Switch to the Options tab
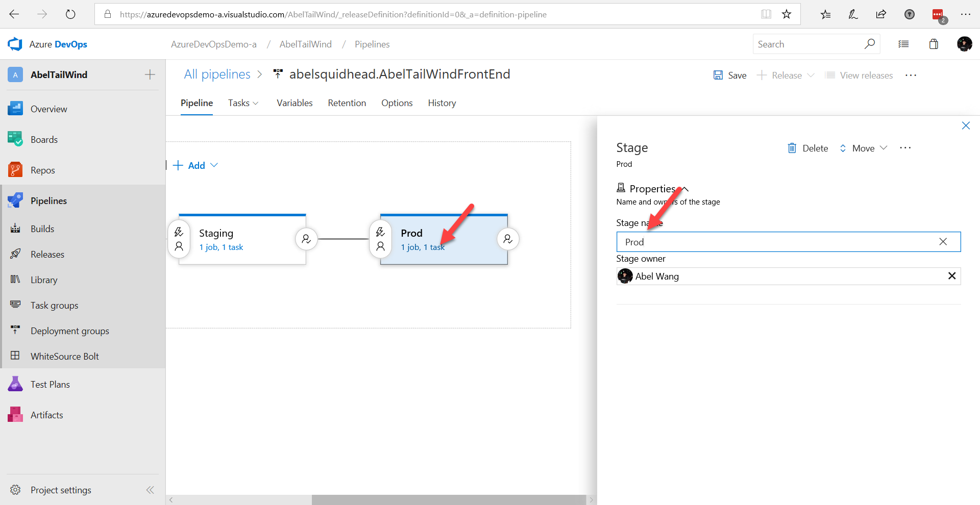The height and width of the screenshot is (505, 980). (397, 103)
